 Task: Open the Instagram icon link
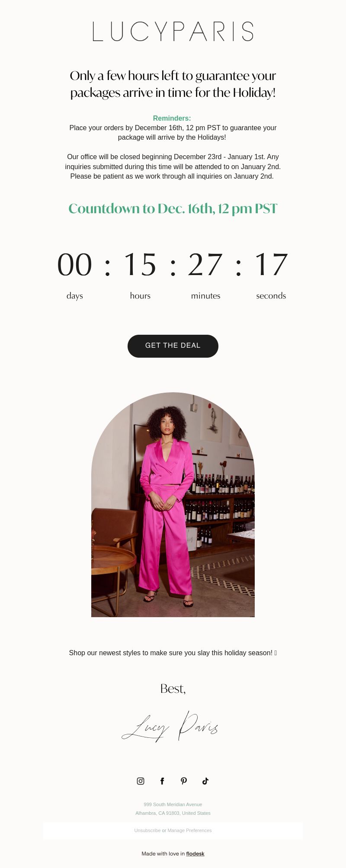141,781
